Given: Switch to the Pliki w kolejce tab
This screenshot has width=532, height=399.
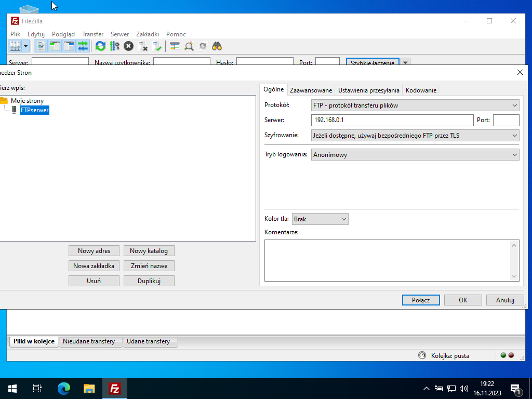Looking at the screenshot, I should coord(34,341).
